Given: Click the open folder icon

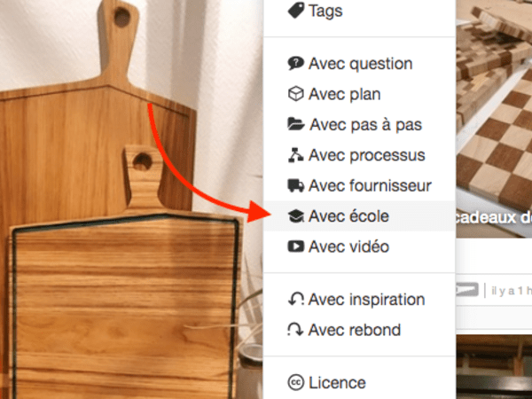Looking at the screenshot, I should coord(296,124).
